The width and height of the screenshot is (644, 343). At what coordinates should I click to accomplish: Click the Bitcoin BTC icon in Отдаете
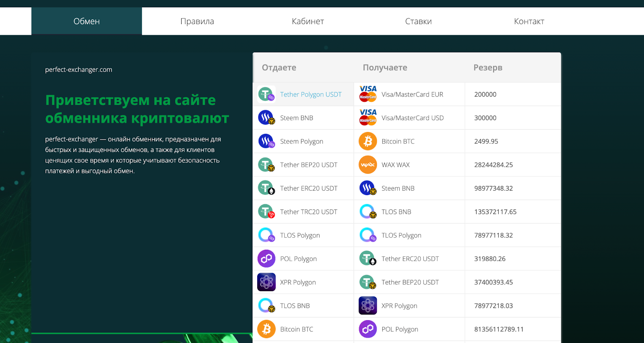click(266, 329)
